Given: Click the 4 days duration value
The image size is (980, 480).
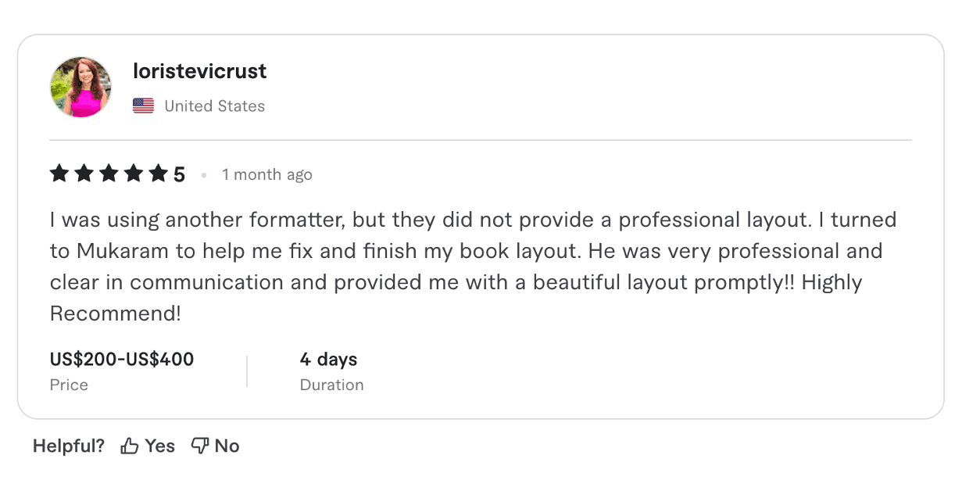Looking at the screenshot, I should tap(328, 359).
